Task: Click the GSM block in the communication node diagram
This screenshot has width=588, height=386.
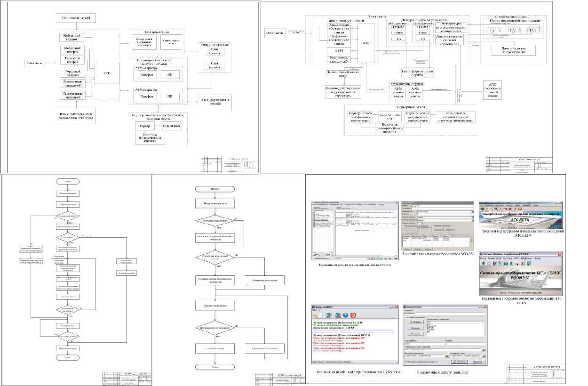Action: 340,50
